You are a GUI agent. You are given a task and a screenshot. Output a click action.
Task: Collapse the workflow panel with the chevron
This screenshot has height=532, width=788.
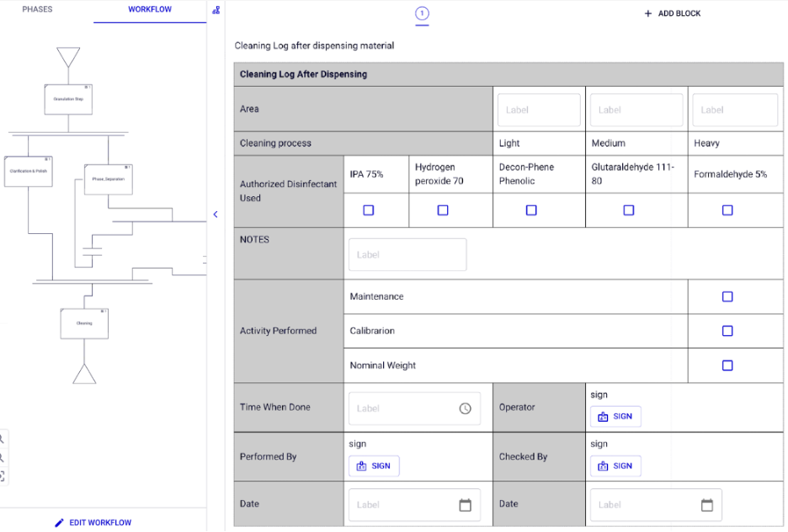point(216,215)
